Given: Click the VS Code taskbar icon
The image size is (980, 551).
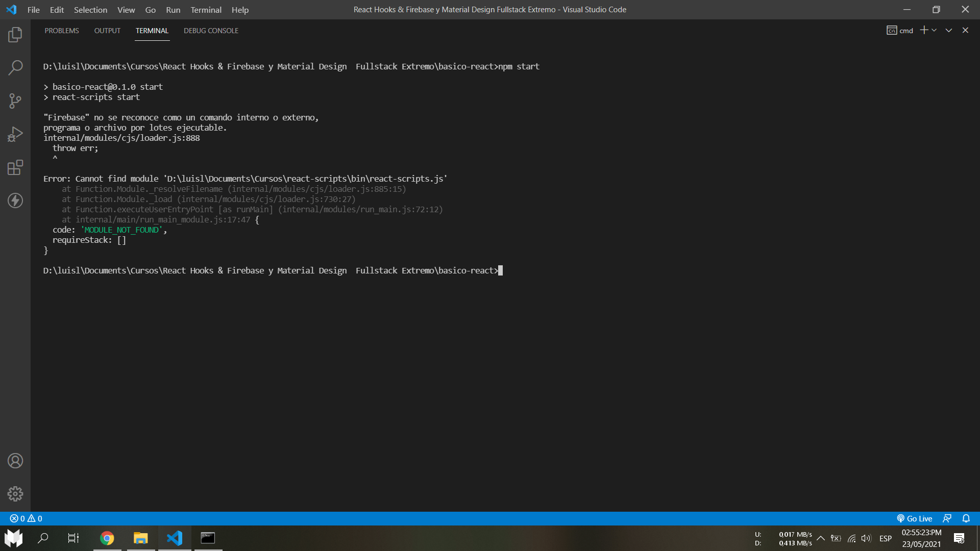Looking at the screenshot, I should (175, 538).
